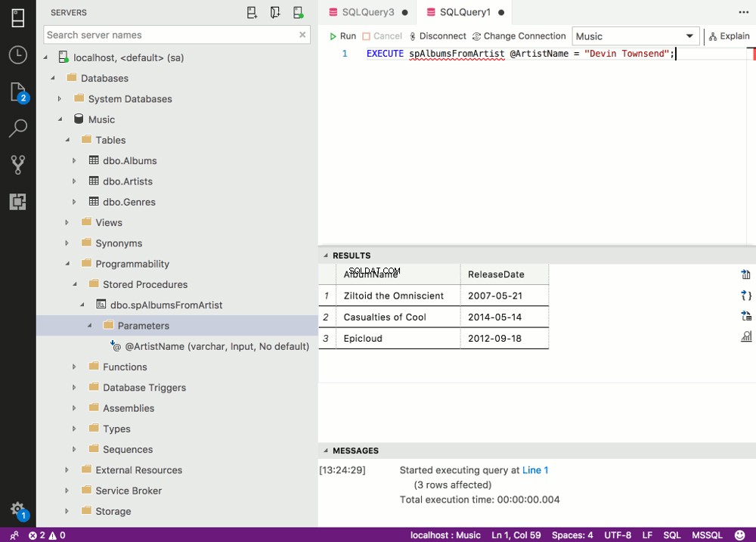
Task: Select the dbo.Genres table
Action: pos(129,202)
